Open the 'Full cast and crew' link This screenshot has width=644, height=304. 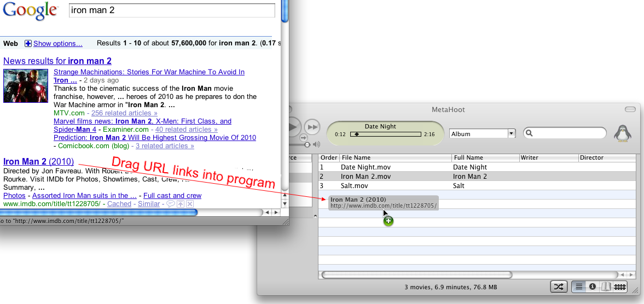172,195
